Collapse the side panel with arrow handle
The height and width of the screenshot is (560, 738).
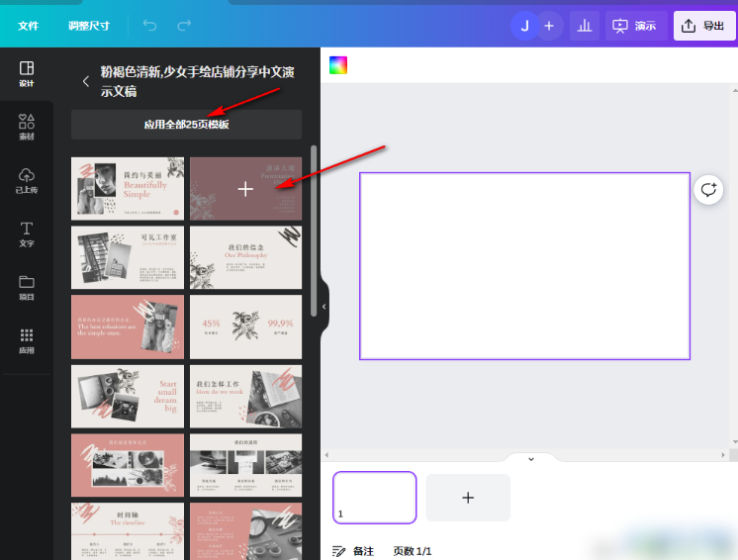tap(323, 307)
